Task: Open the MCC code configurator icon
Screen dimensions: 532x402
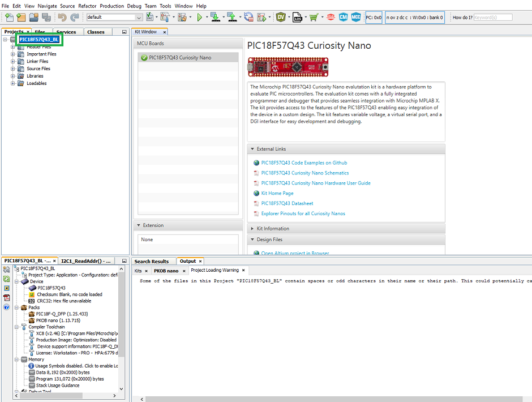Action: (355, 18)
